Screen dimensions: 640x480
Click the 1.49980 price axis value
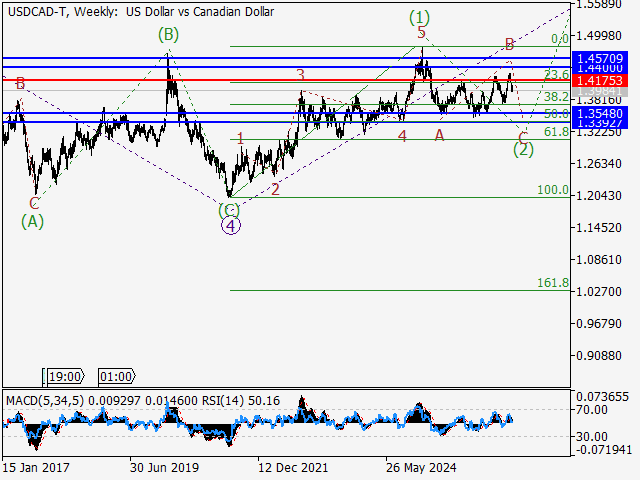click(x=599, y=36)
